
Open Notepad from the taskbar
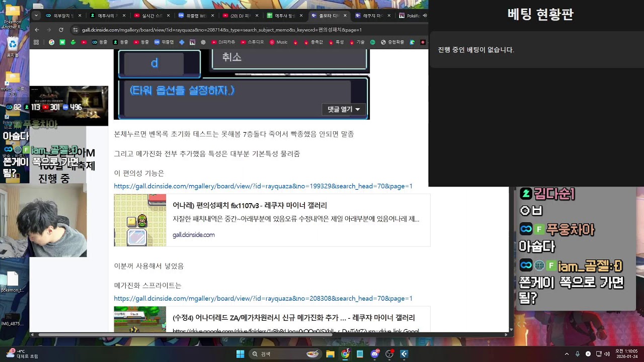point(360,354)
